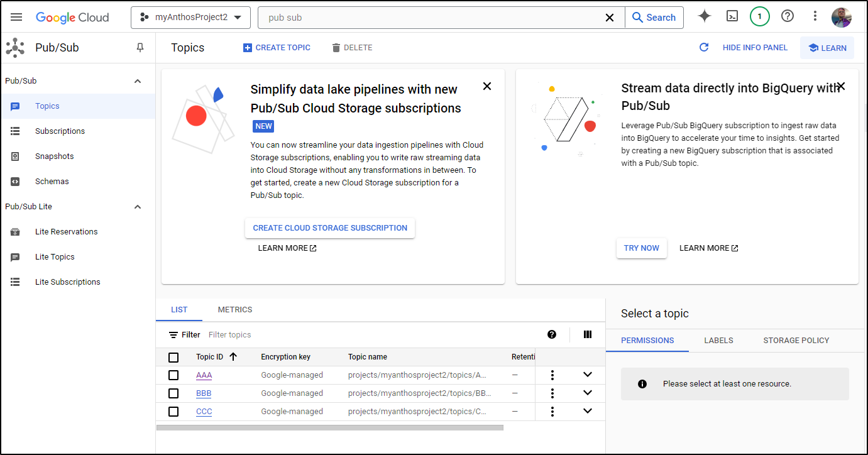Click CREATE TOPIC button
Screen dimensions: 868x455
click(x=277, y=48)
